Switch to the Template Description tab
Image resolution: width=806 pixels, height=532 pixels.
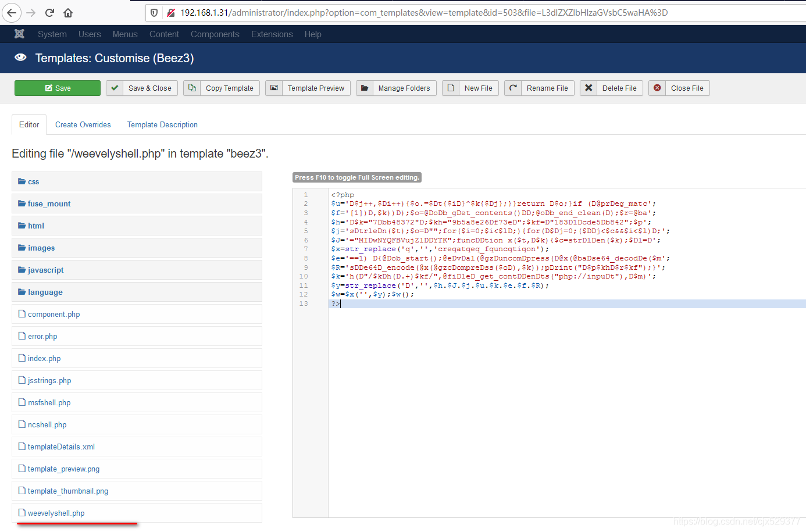(162, 124)
